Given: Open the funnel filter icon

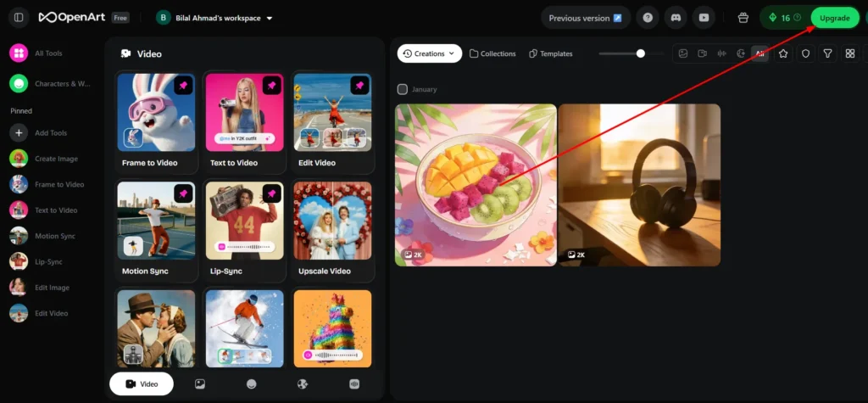Looking at the screenshot, I should click(x=827, y=53).
